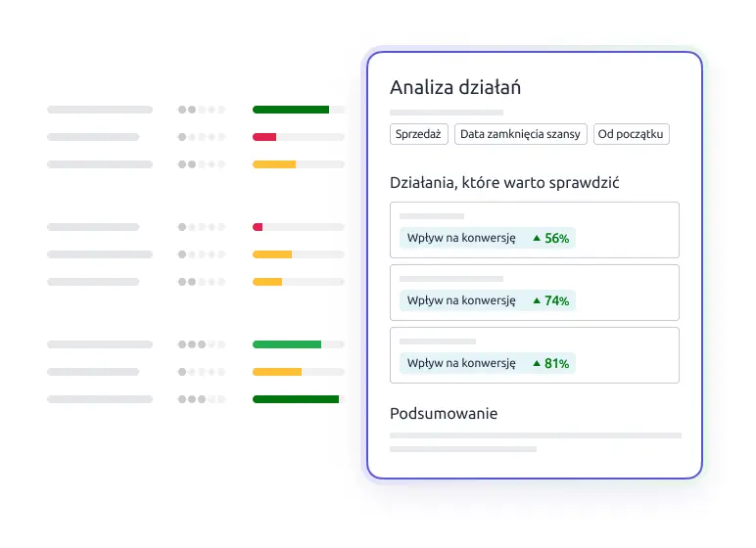Open the 81% conversion impact card
The width and height of the screenshot is (756, 548).
click(535, 355)
